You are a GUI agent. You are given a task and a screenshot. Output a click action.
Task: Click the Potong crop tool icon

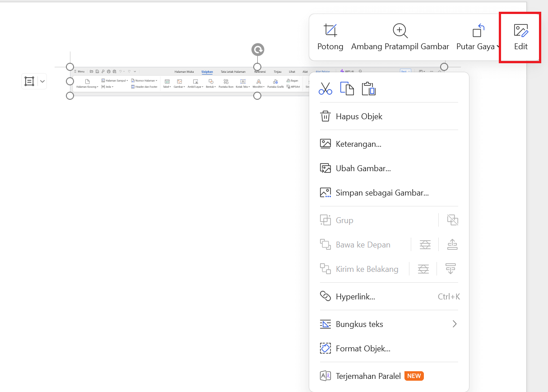point(330,31)
